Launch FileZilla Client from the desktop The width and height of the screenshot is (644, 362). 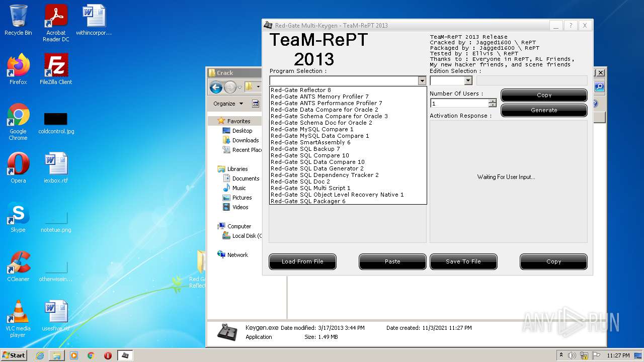(x=56, y=69)
